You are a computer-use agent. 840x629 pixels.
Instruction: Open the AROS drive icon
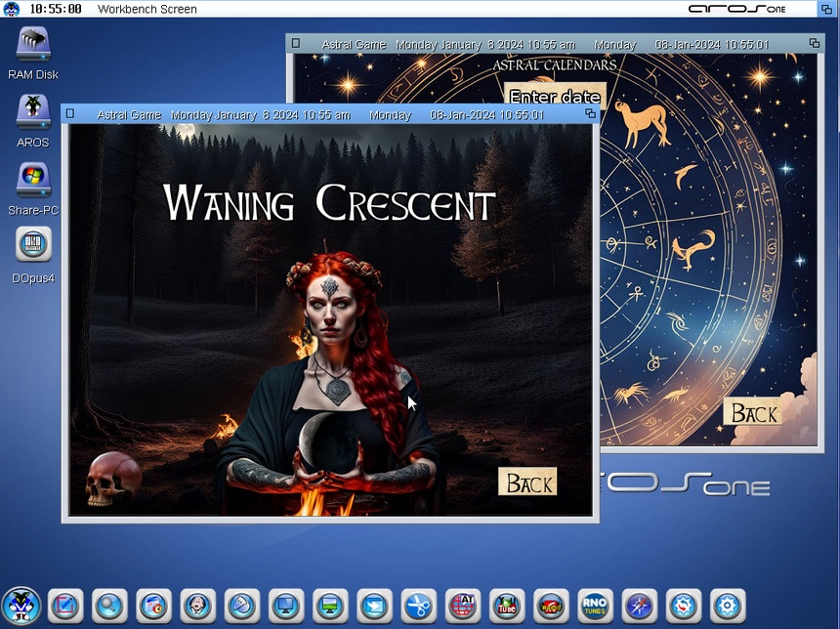pos(33,112)
